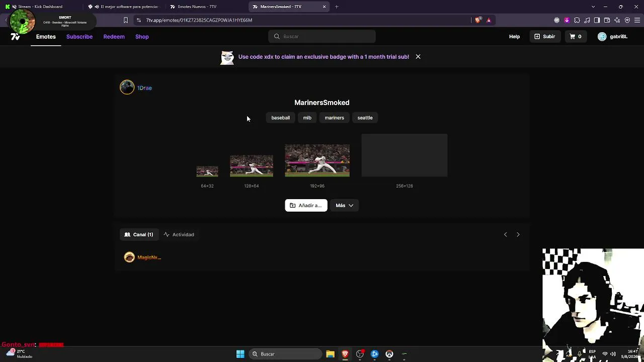Click the 7TV logo icon
The width and height of the screenshot is (644, 362).
coord(15,37)
